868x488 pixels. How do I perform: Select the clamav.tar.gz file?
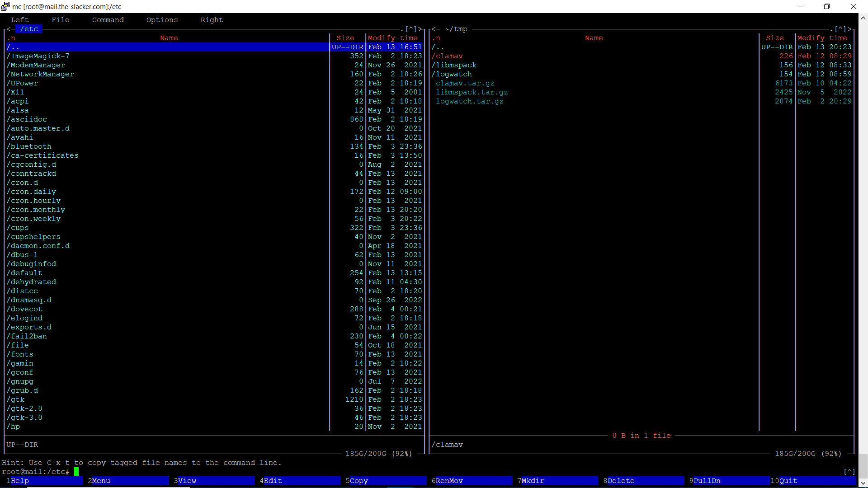point(465,83)
